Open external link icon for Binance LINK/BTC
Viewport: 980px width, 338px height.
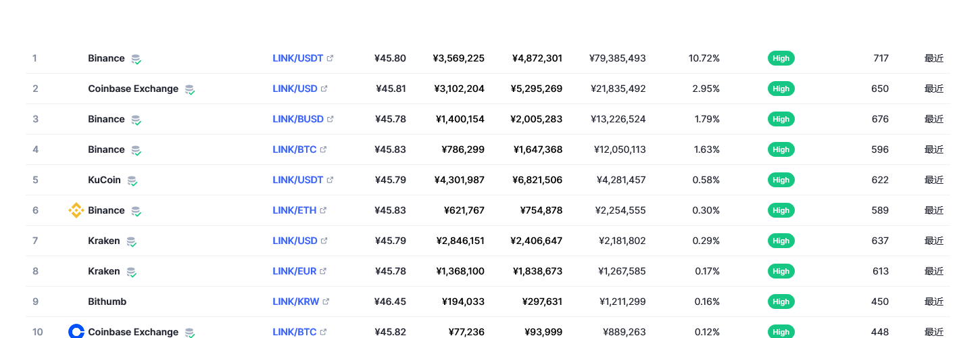[323, 149]
